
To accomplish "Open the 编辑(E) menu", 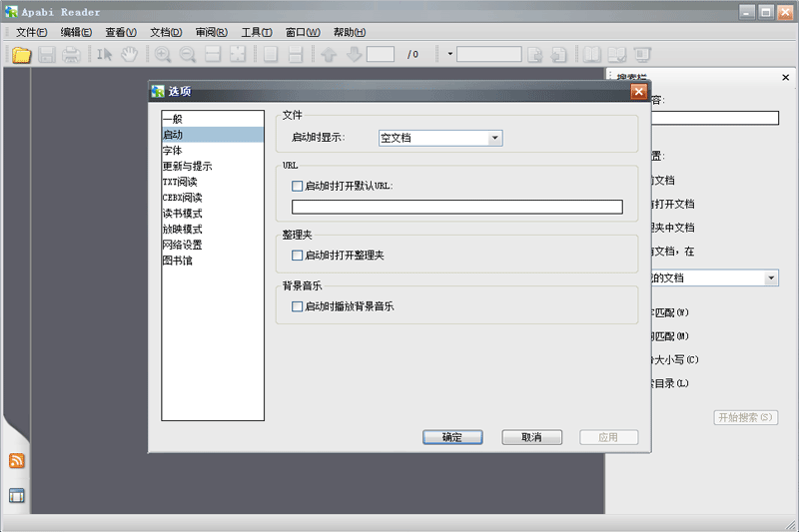I will [x=76, y=32].
